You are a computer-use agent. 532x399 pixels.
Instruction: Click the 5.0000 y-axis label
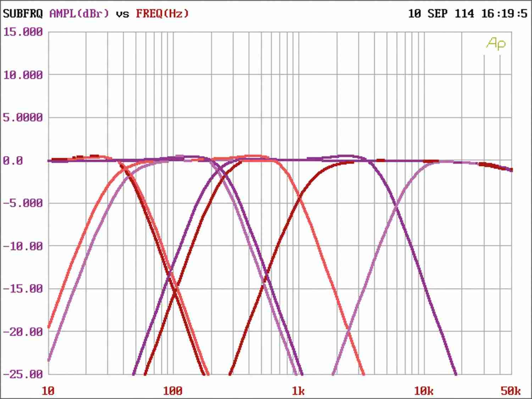[x=23, y=117]
